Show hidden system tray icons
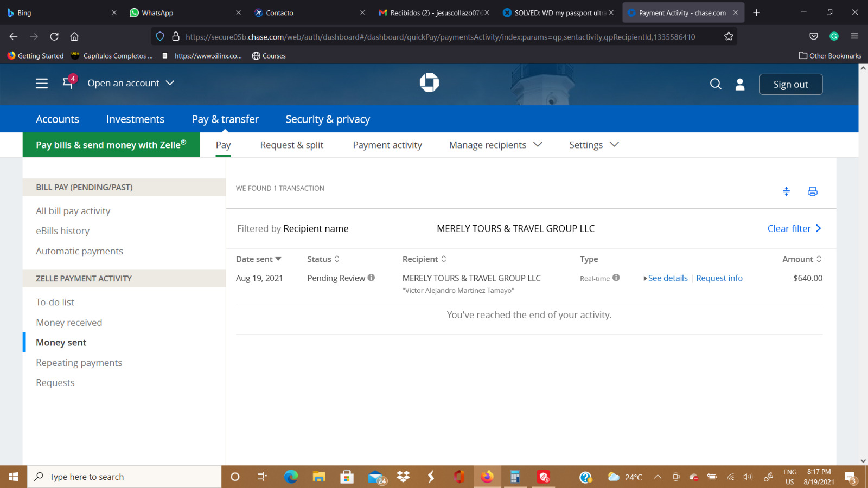Screen dimensions: 868x488 (x=658, y=477)
